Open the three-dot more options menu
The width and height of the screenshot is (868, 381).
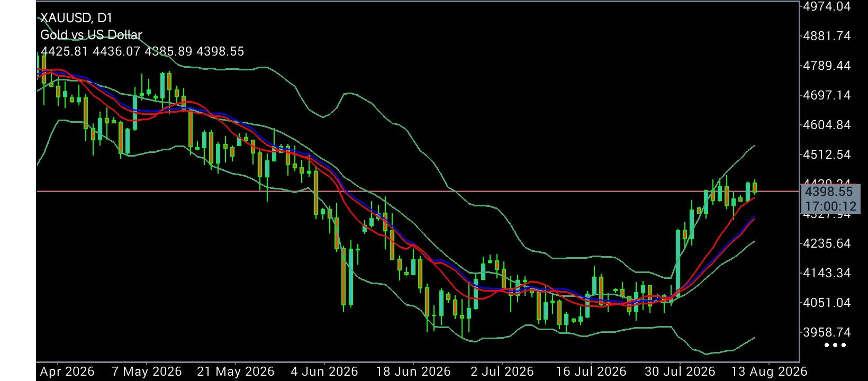pyautogui.click(x=835, y=346)
